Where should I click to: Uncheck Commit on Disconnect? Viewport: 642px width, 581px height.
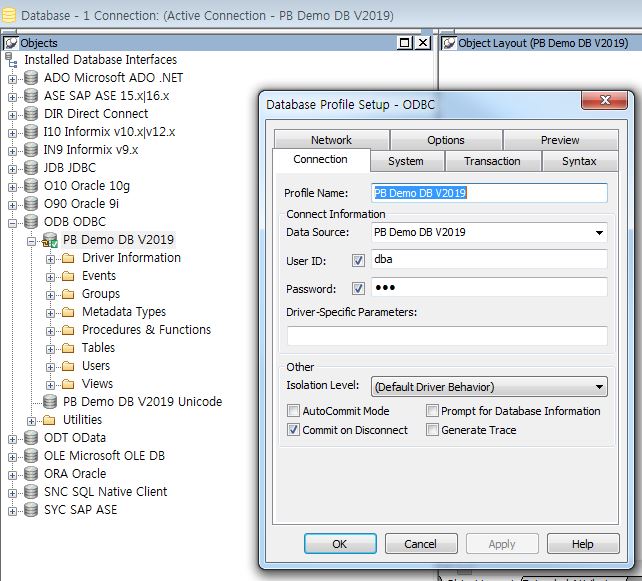pos(293,430)
